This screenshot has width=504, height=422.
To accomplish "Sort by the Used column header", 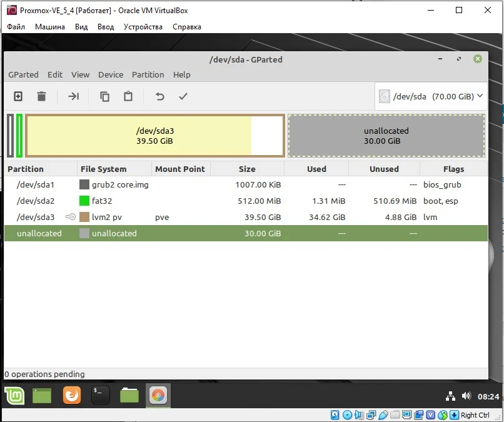I will [316, 169].
